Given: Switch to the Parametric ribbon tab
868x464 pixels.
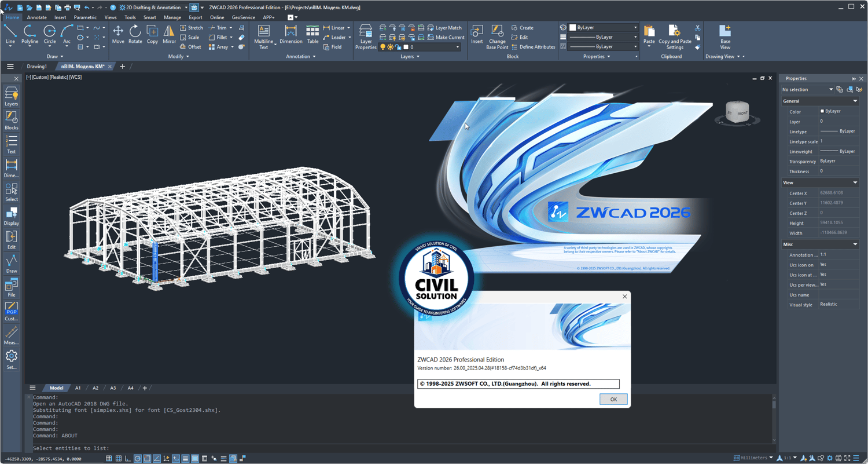Looking at the screenshot, I should point(85,17).
